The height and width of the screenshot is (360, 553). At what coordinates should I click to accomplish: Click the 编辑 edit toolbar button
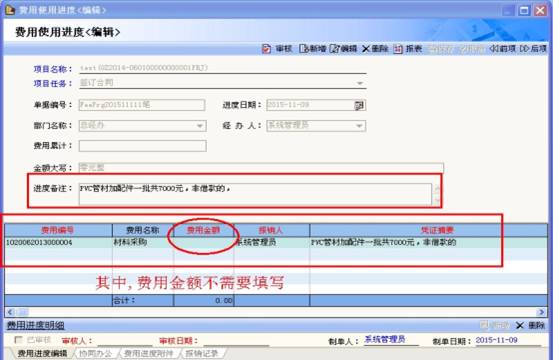point(344,49)
